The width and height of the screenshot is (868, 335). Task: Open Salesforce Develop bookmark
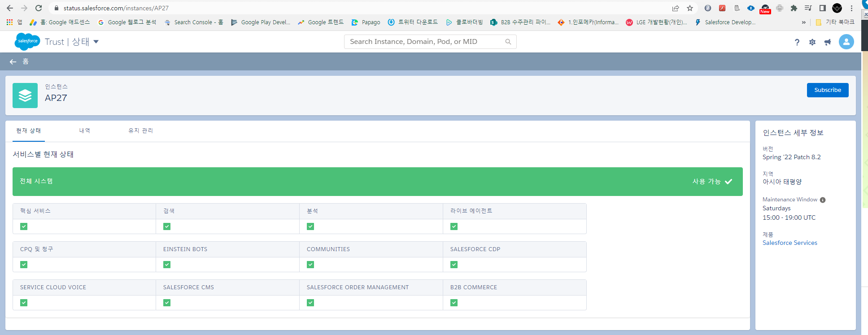(x=725, y=22)
